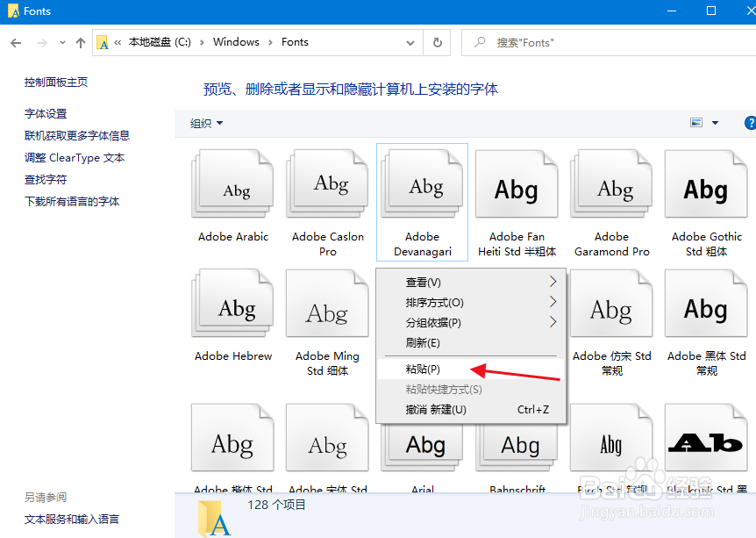Open the change-view dropdown arrow
The image size is (756, 538).
tap(715, 123)
